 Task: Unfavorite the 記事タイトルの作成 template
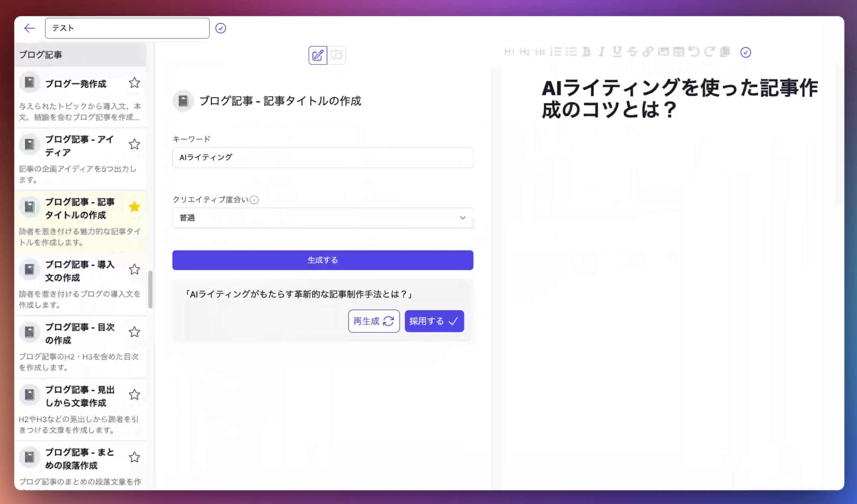(x=134, y=207)
